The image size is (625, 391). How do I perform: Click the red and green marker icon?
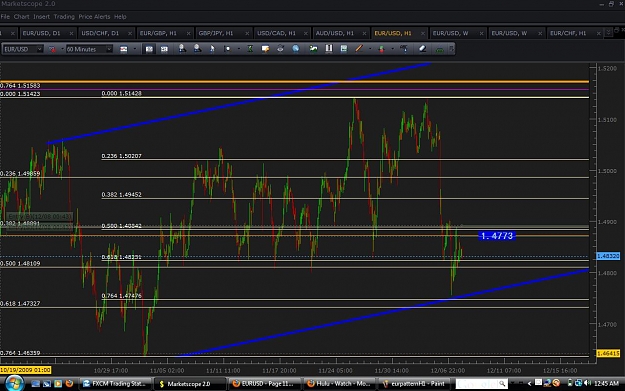[381, 49]
